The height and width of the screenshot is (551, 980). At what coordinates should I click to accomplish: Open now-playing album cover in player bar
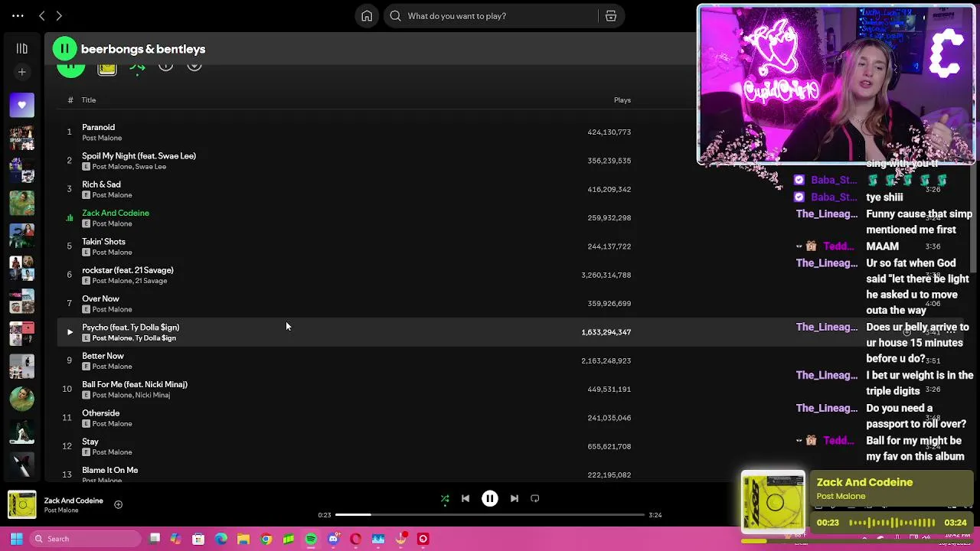click(22, 504)
